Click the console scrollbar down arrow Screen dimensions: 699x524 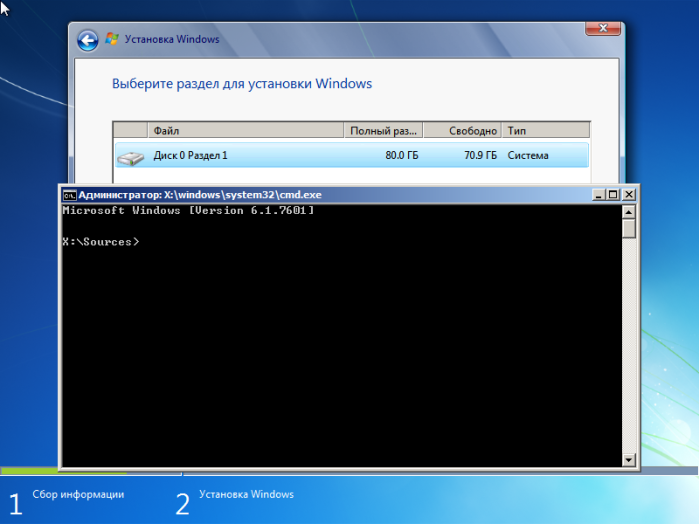pos(629,460)
